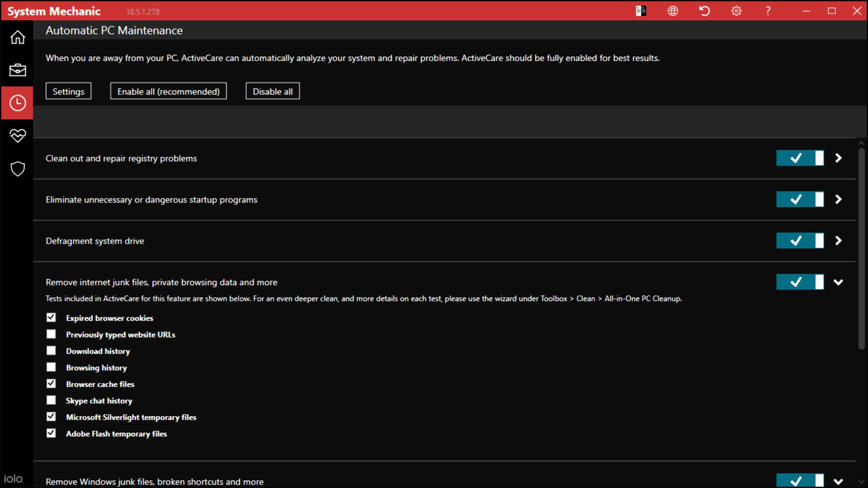
Task: Click the Settings button
Action: [68, 91]
